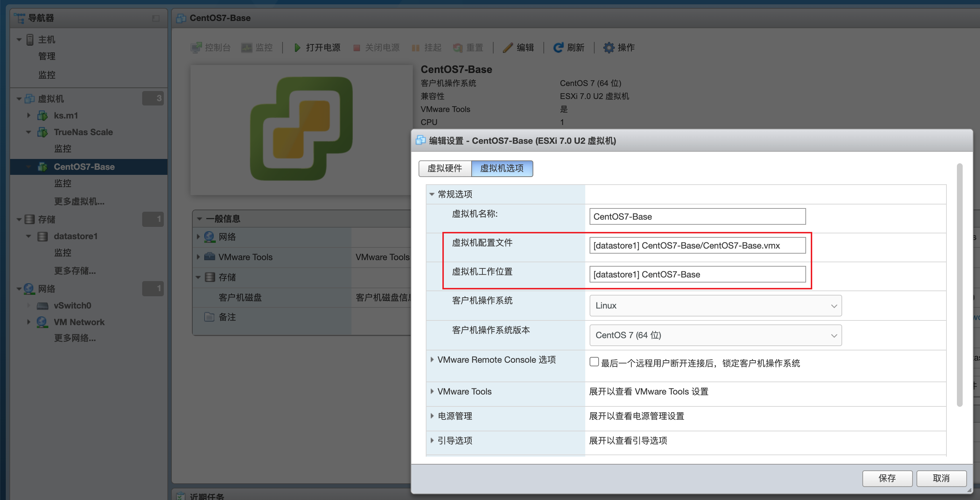Minimize the navigator panel icon
Screen dimensions: 980x500
coord(156,18)
